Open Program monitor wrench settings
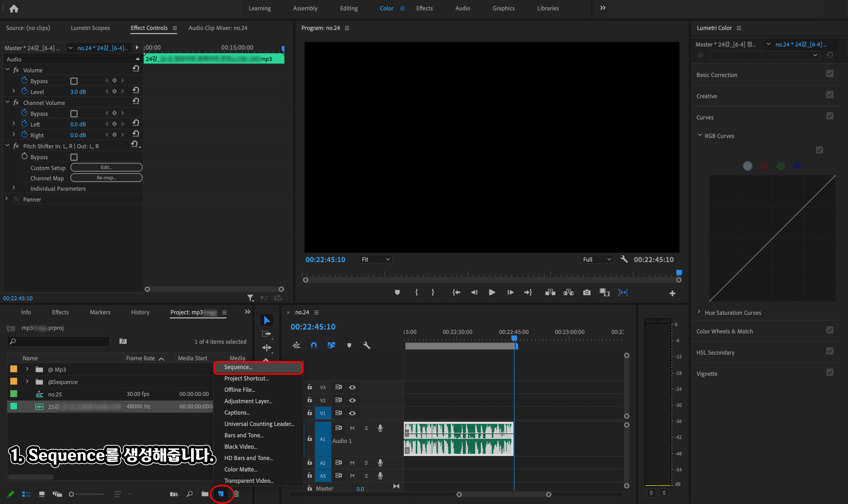The height and width of the screenshot is (504, 848). 624,259
